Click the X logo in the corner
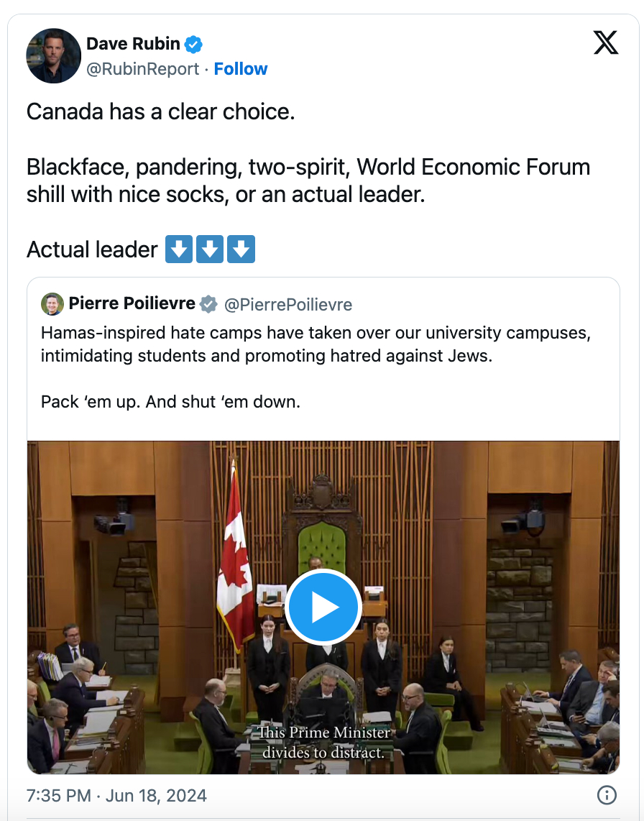 tap(606, 43)
